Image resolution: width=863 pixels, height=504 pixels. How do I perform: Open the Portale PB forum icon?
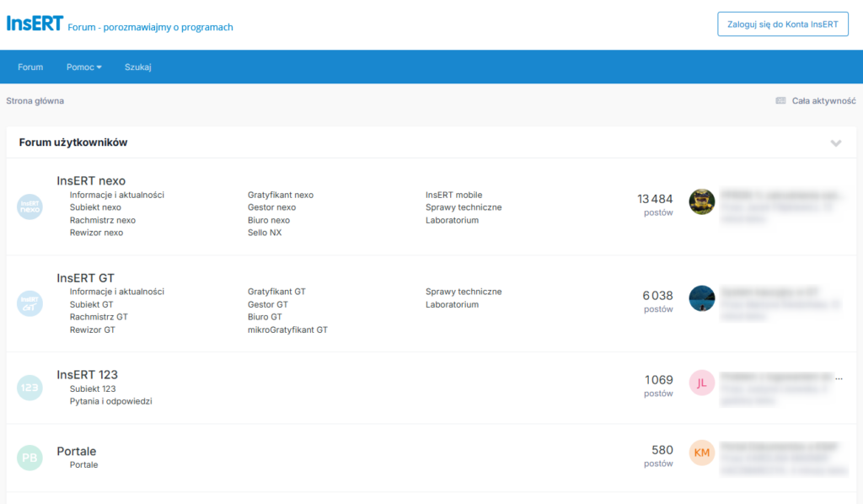coord(29,458)
